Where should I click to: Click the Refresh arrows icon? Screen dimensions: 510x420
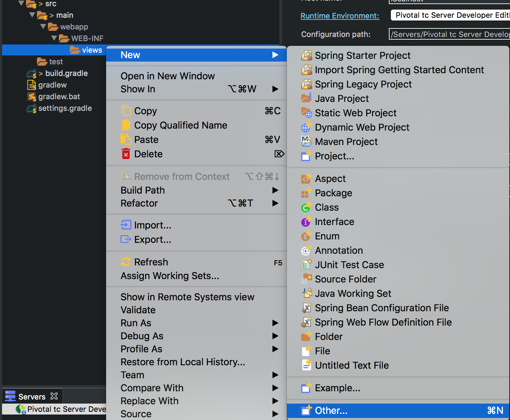click(126, 262)
